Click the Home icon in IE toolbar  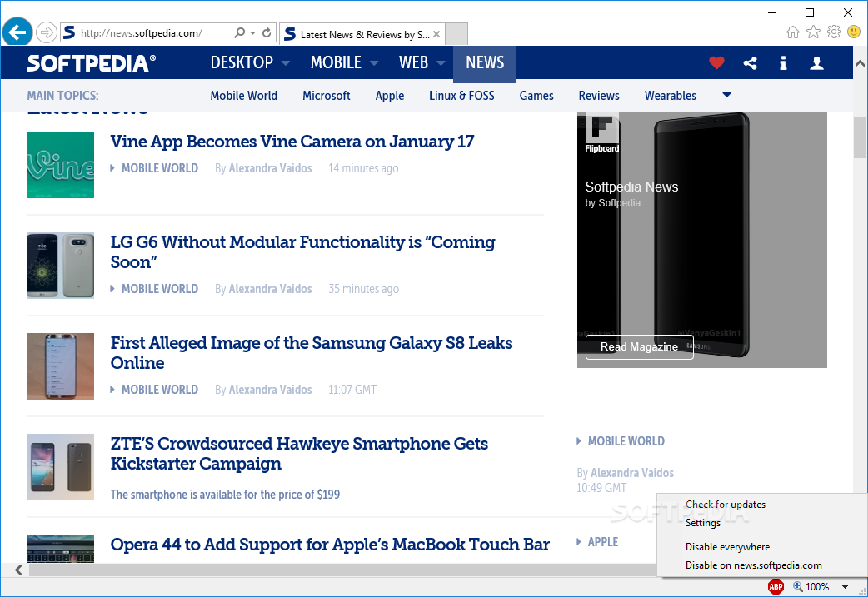[793, 32]
